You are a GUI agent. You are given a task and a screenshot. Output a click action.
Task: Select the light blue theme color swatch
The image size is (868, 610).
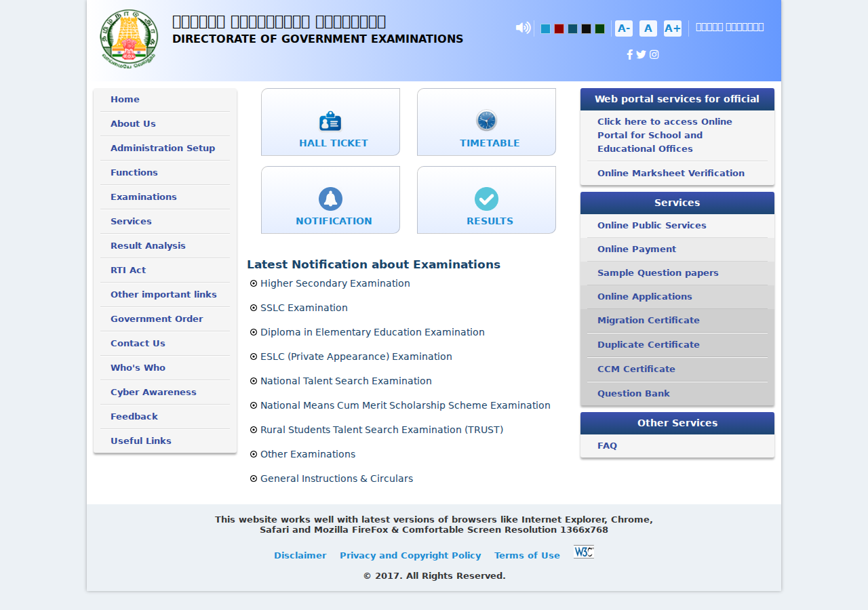[545, 28]
